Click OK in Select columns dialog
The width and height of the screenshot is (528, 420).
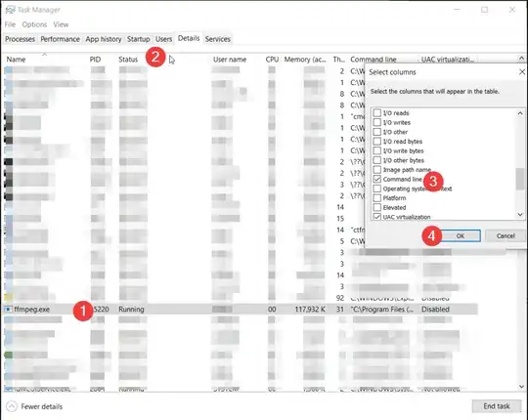(x=461, y=235)
